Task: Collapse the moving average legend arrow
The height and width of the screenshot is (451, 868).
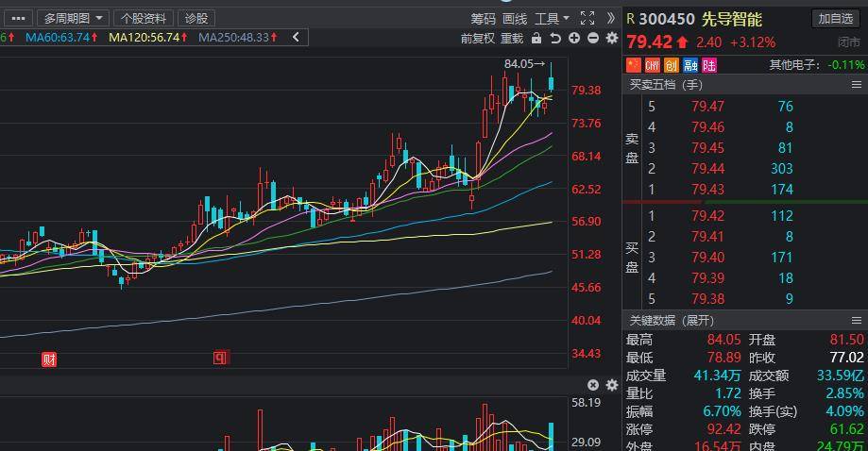Action: point(296,37)
